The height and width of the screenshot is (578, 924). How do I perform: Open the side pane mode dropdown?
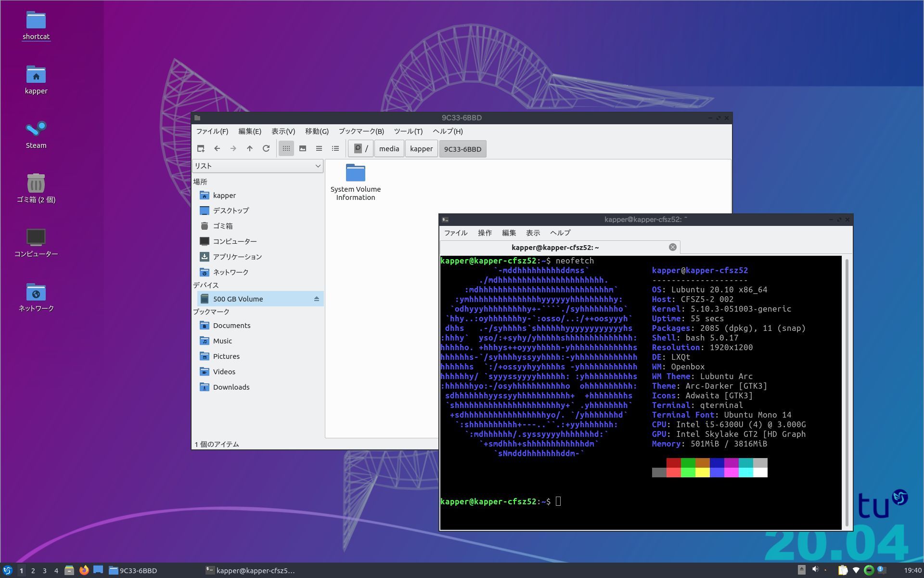pos(257,166)
